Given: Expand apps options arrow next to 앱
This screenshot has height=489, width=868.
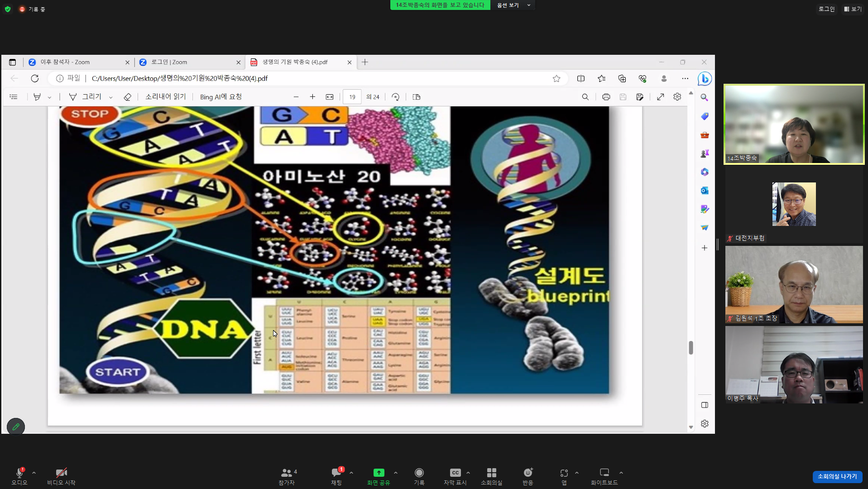Looking at the screenshot, I should point(577,473).
